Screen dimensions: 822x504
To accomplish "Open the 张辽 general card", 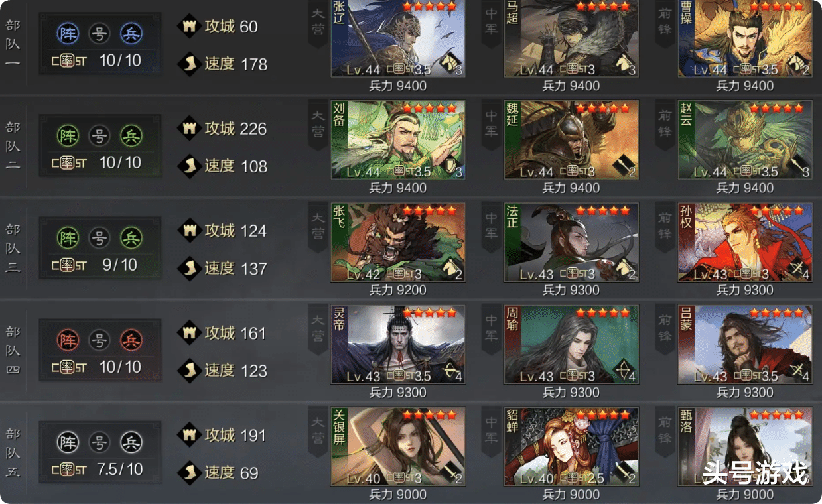I will click(x=398, y=38).
